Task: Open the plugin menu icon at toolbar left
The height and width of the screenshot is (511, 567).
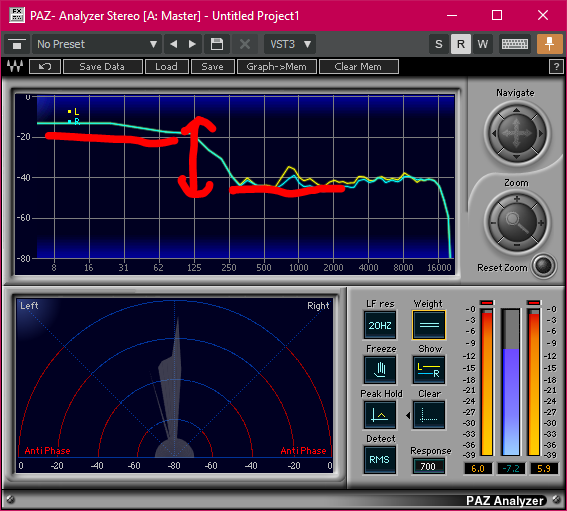Action: pos(16,44)
